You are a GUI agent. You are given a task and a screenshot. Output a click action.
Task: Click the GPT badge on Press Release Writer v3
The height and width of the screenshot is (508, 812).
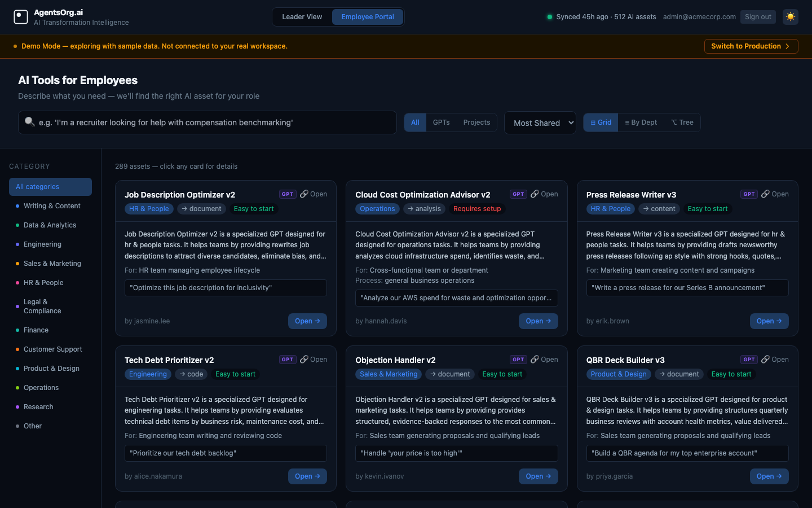[x=749, y=194]
